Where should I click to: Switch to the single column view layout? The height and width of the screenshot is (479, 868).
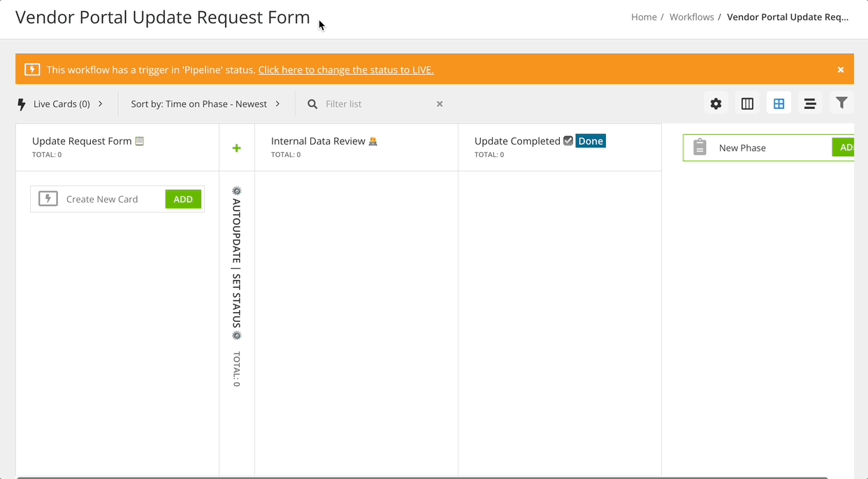click(747, 103)
